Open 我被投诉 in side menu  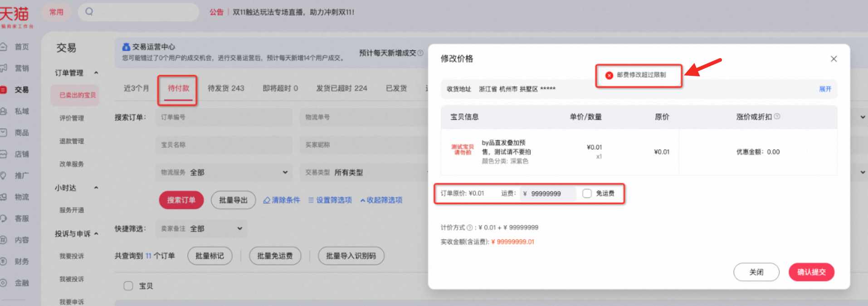point(72,279)
